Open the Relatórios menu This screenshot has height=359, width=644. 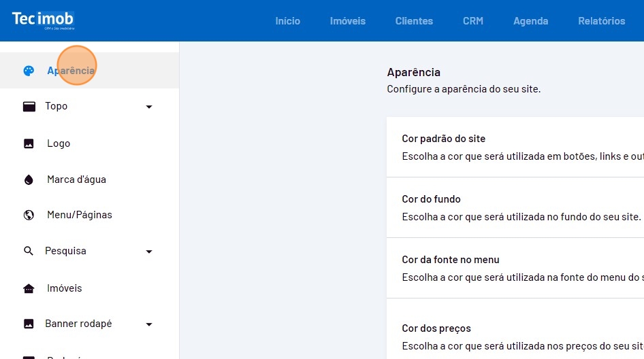[601, 21]
